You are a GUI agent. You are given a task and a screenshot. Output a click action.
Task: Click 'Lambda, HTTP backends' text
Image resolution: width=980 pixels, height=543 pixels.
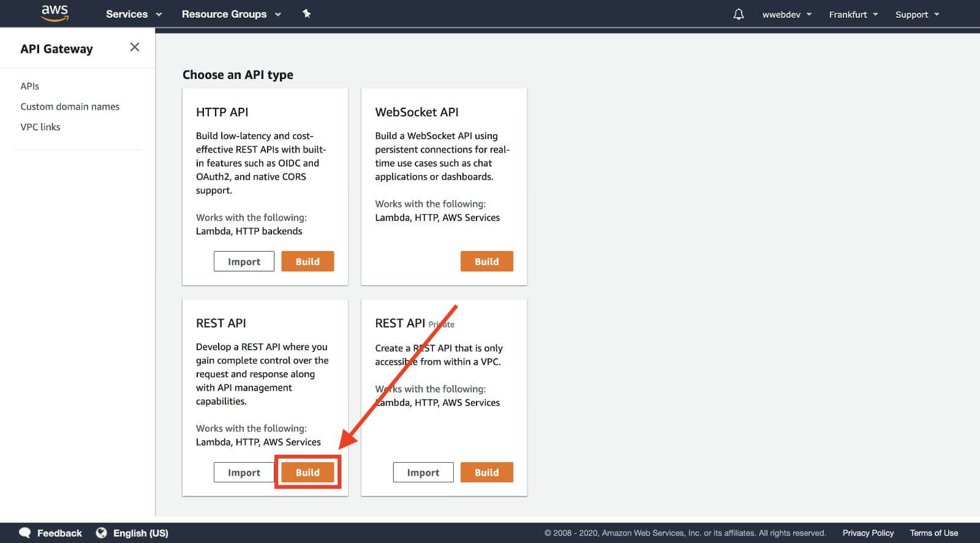pos(249,231)
